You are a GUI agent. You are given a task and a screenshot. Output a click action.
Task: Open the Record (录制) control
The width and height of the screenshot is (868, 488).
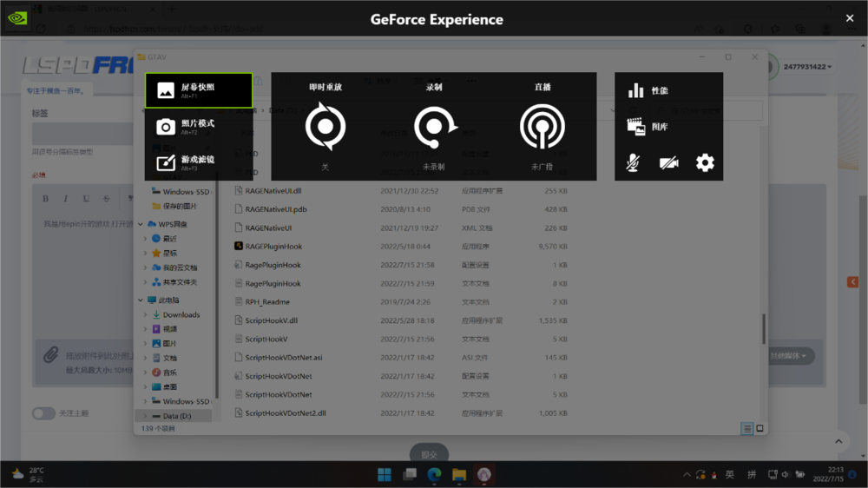(x=434, y=126)
